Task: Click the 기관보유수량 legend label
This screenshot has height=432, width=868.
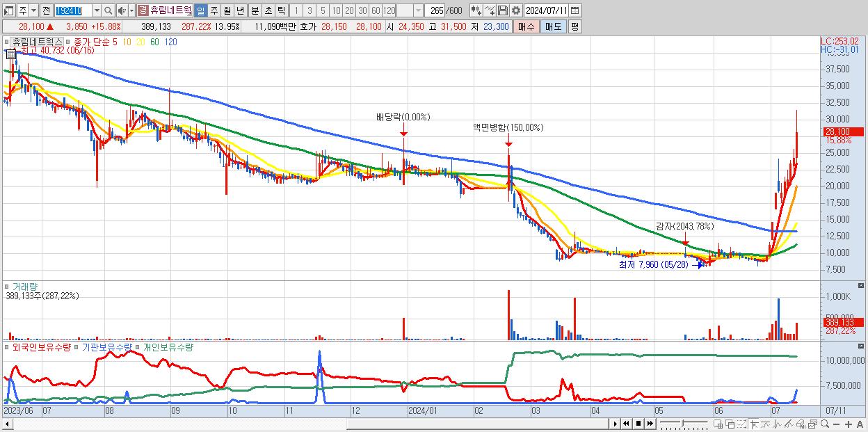Action: click(107, 346)
